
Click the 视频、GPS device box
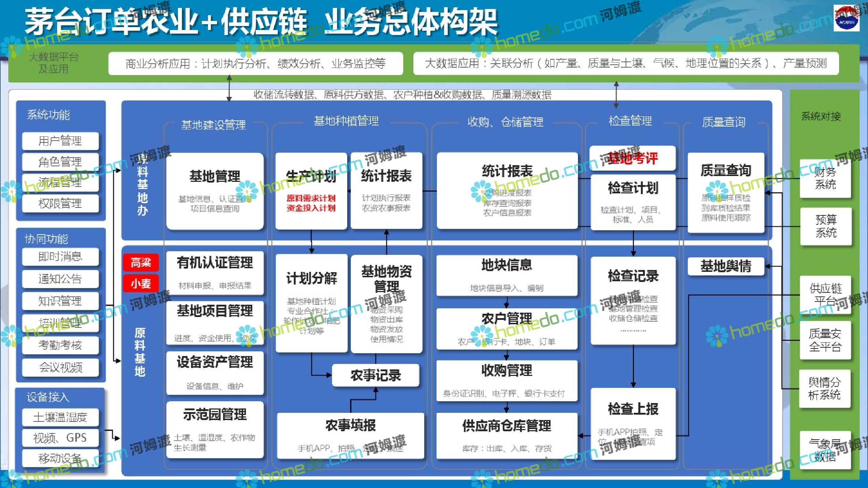(60, 438)
